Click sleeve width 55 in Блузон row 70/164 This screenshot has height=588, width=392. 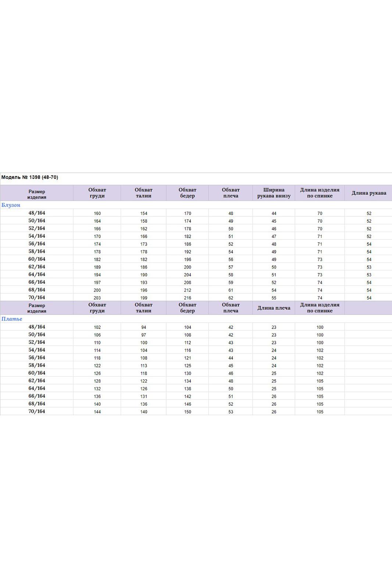pos(274,298)
